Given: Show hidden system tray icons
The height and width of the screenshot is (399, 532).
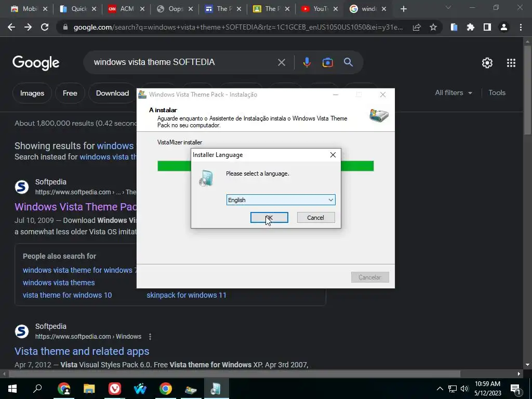Looking at the screenshot, I should coord(440,389).
